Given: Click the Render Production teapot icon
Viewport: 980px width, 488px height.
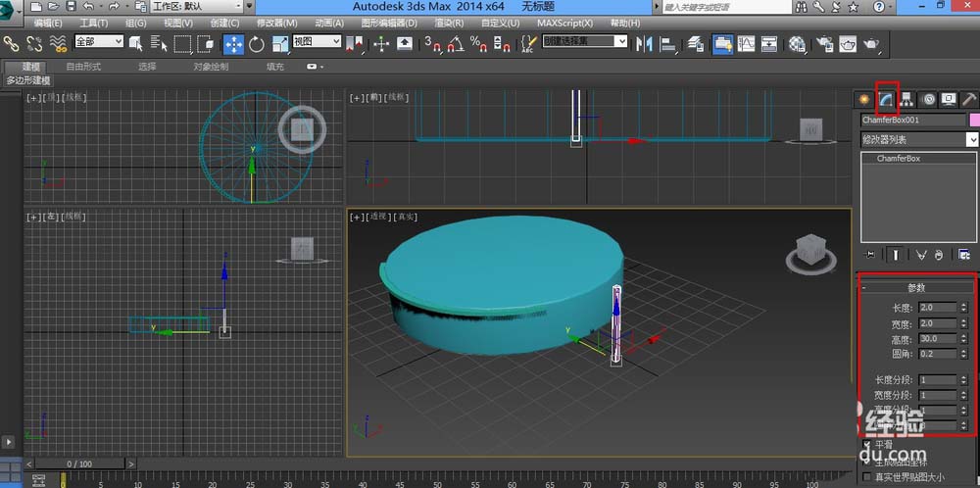Looking at the screenshot, I should tap(871, 44).
